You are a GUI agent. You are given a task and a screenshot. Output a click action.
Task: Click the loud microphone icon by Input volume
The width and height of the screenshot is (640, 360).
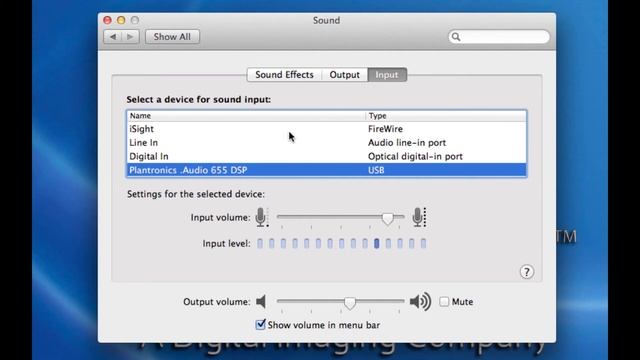point(419,217)
